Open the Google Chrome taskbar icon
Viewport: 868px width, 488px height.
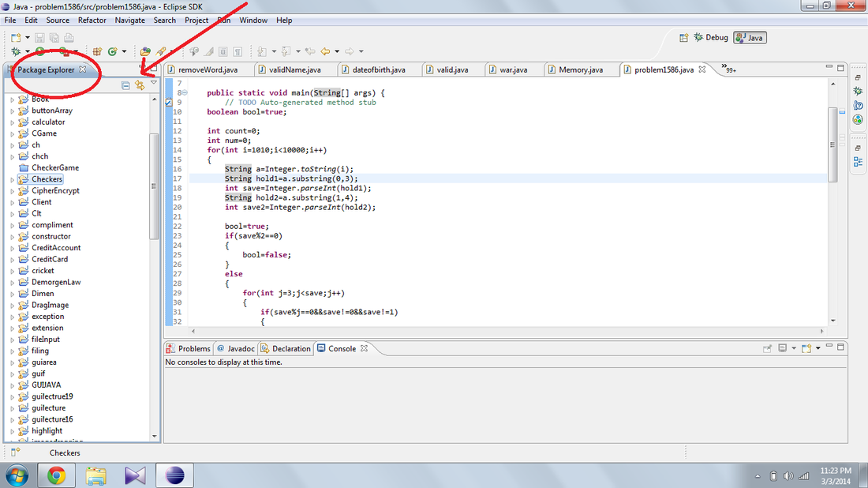pyautogui.click(x=56, y=475)
